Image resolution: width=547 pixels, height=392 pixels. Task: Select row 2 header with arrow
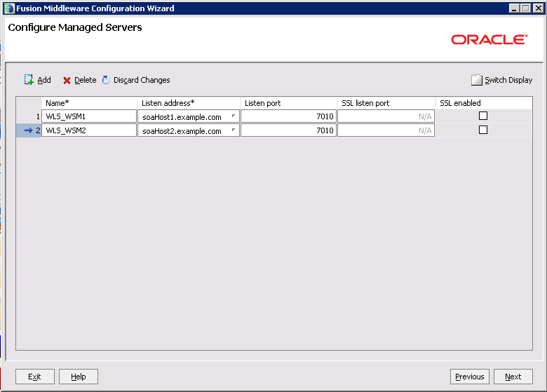click(x=29, y=130)
